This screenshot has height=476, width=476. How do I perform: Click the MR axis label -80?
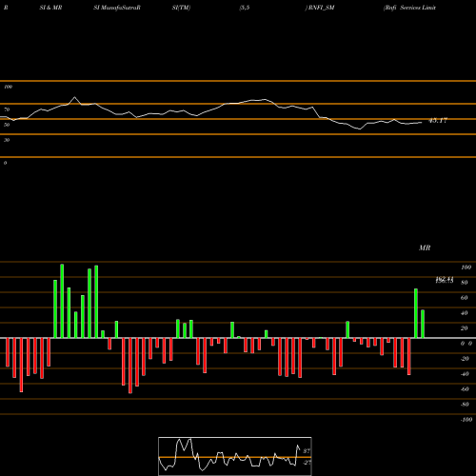[x=465, y=405]
